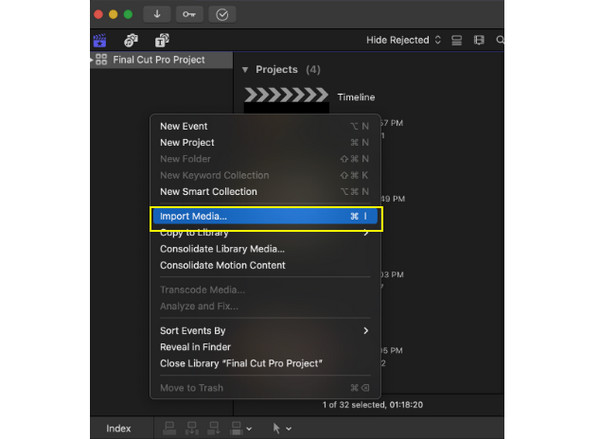Open the Hide Rejected filter dropdown
The height and width of the screenshot is (439, 600).
click(x=403, y=40)
